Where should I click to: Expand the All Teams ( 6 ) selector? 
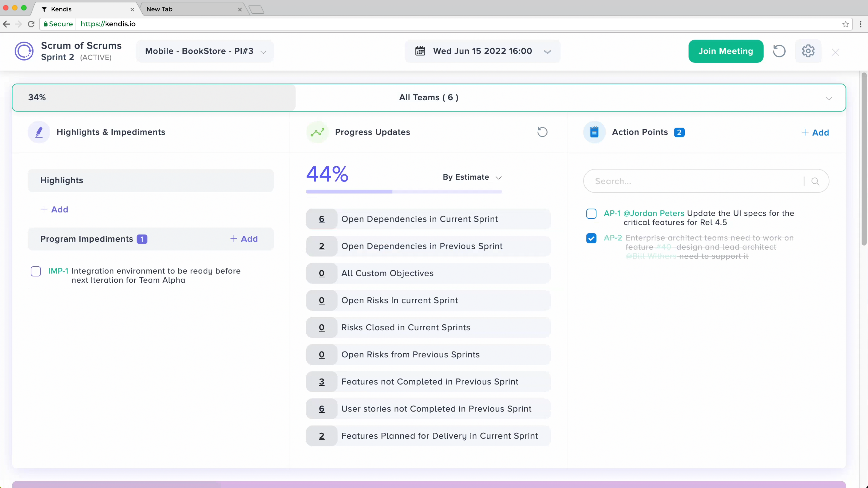click(x=828, y=98)
